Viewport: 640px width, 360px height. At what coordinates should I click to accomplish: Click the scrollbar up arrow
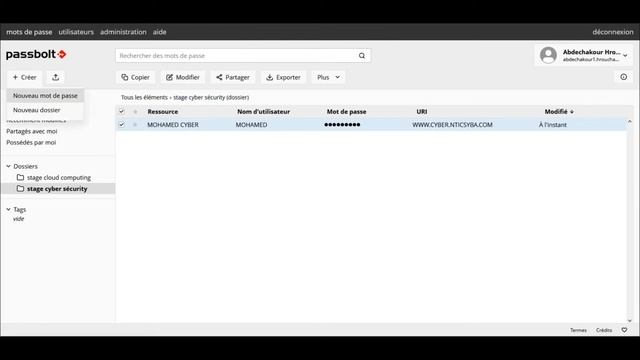[629, 121]
